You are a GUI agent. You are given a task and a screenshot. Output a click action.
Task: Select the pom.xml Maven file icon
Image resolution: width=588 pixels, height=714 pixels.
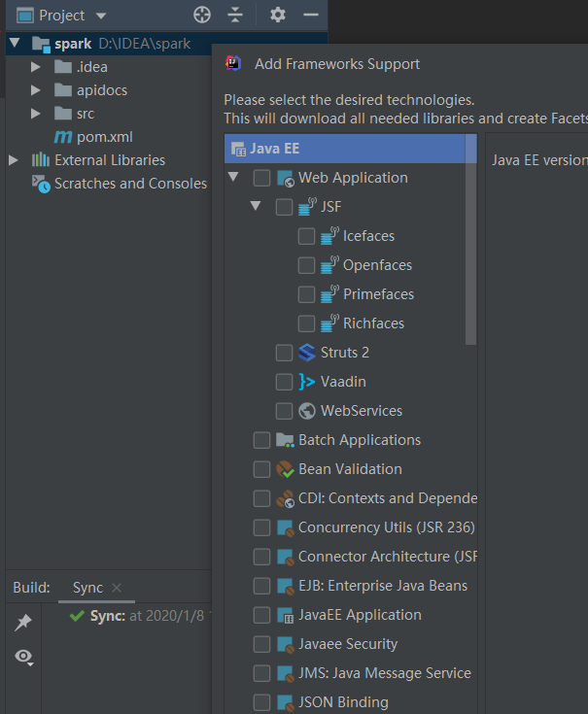[63, 137]
